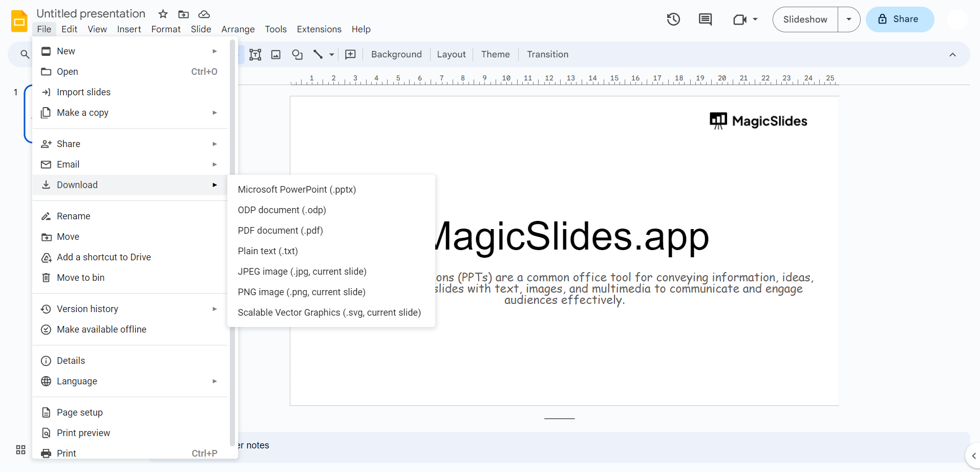Click the blue Share button
This screenshot has height=472, width=980.
pos(900,19)
